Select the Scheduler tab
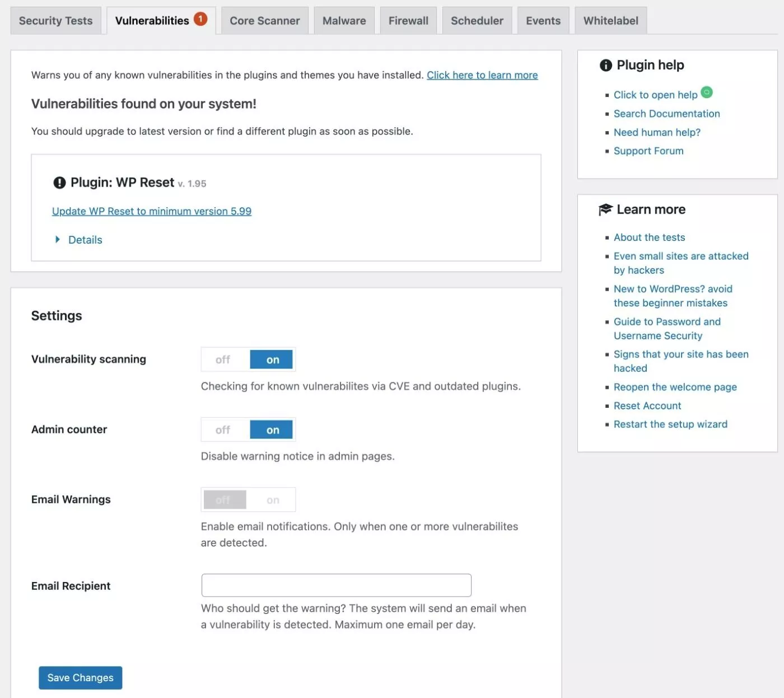Screen dimensions: 784x698 [x=477, y=21]
